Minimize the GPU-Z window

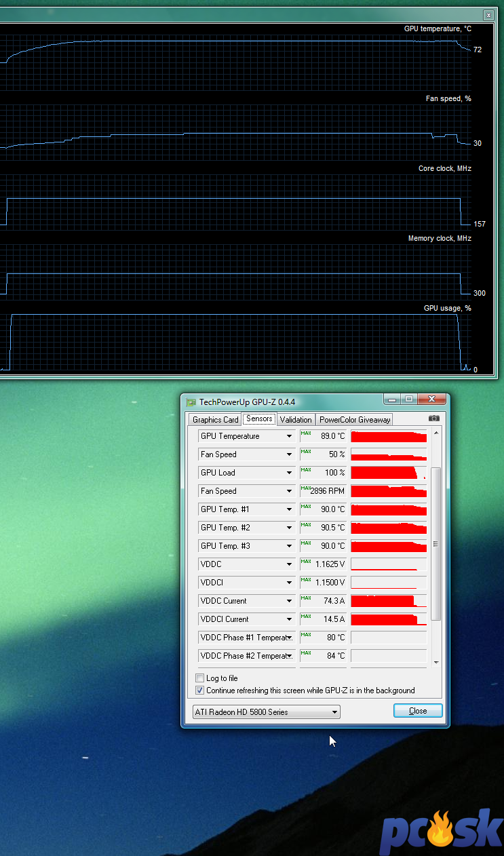pos(391,399)
